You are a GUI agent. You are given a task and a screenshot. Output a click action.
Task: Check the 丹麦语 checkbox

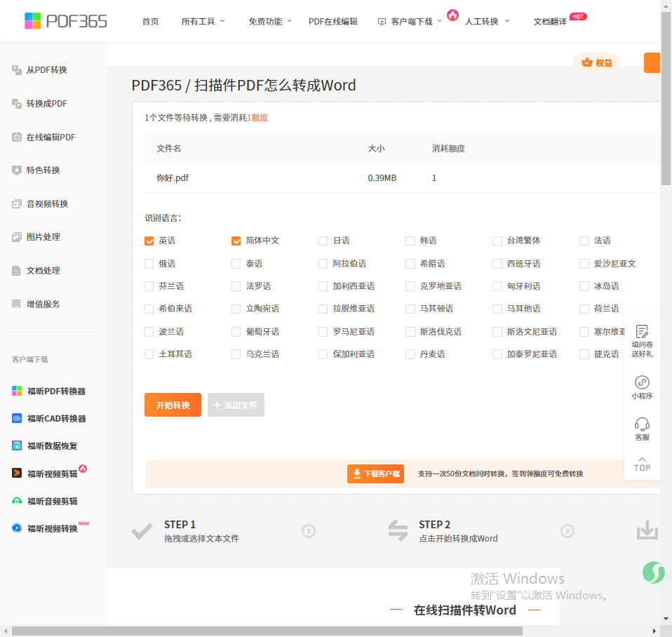[x=410, y=354]
